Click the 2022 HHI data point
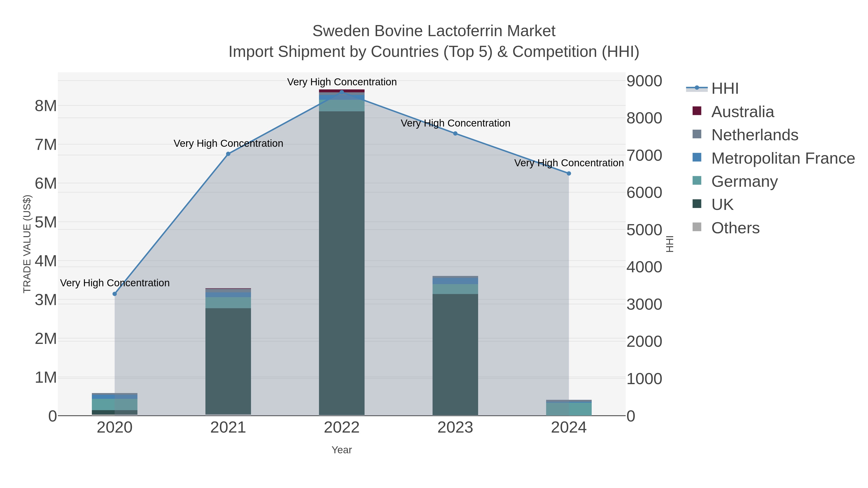The width and height of the screenshot is (868, 488). click(342, 92)
